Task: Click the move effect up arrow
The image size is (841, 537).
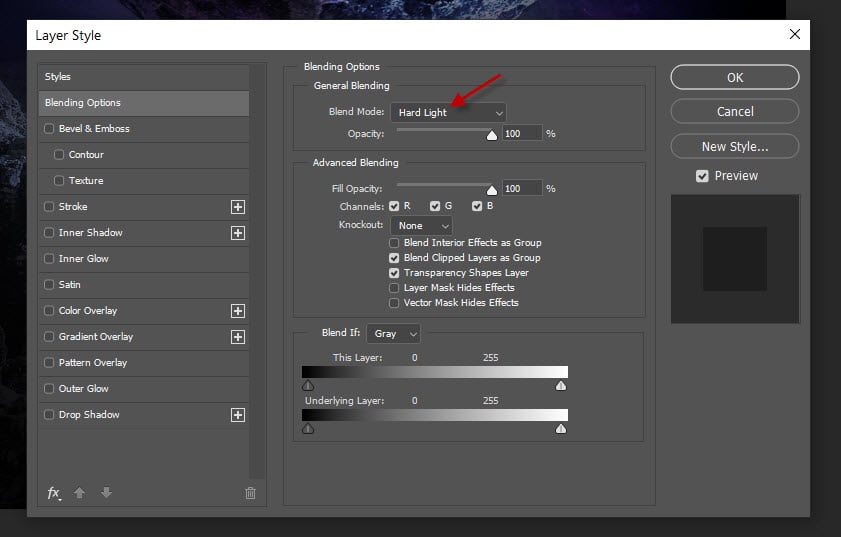Action: coord(80,493)
